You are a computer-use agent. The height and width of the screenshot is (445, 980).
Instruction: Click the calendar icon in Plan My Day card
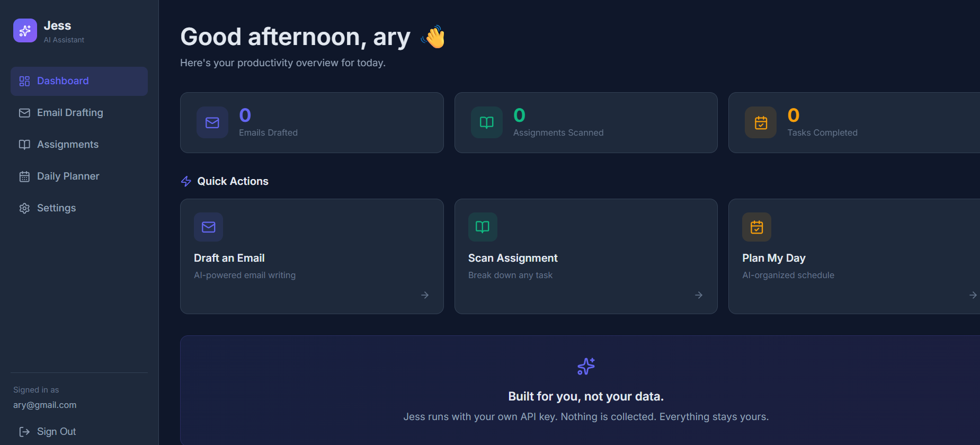(x=756, y=227)
